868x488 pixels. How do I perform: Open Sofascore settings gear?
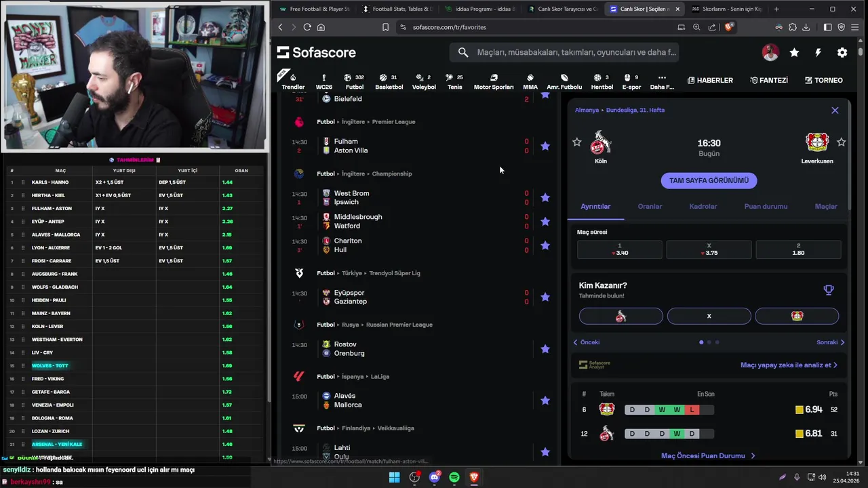point(842,52)
